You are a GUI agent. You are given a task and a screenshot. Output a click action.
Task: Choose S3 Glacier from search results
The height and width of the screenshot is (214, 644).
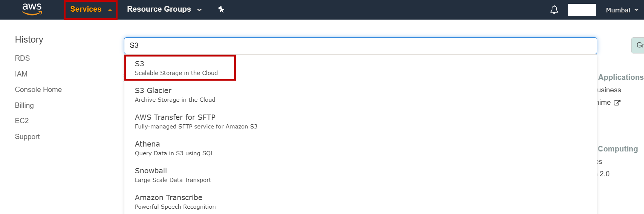tap(175, 95)
